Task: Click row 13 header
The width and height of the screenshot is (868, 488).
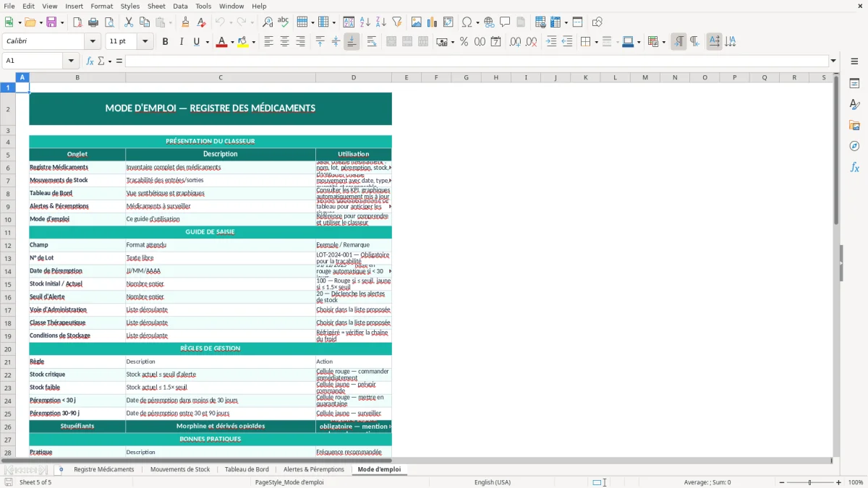Action: point(8,258)
